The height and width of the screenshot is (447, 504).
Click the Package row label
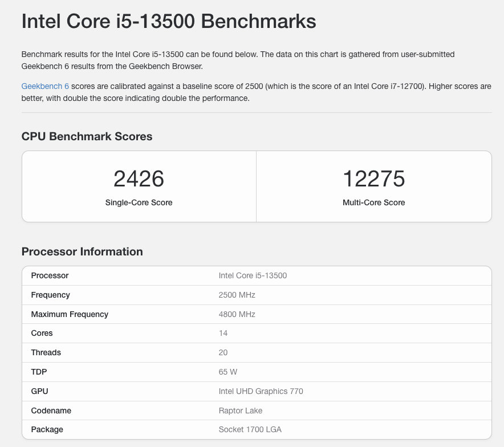47,430
